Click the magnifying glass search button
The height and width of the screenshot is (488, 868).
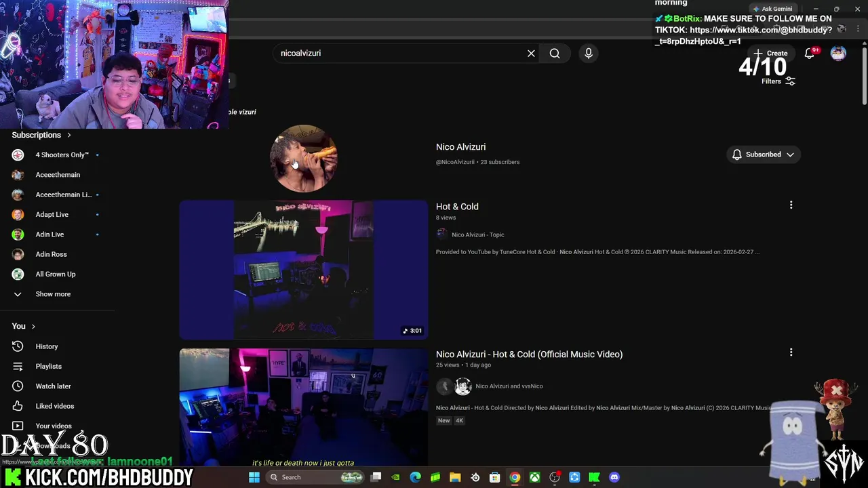click(555, 54)
